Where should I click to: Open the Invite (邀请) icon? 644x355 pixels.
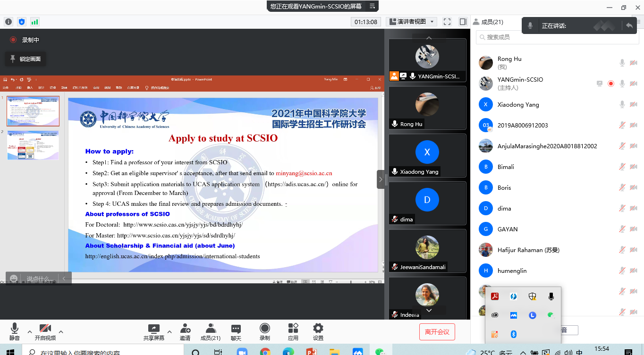185,332
